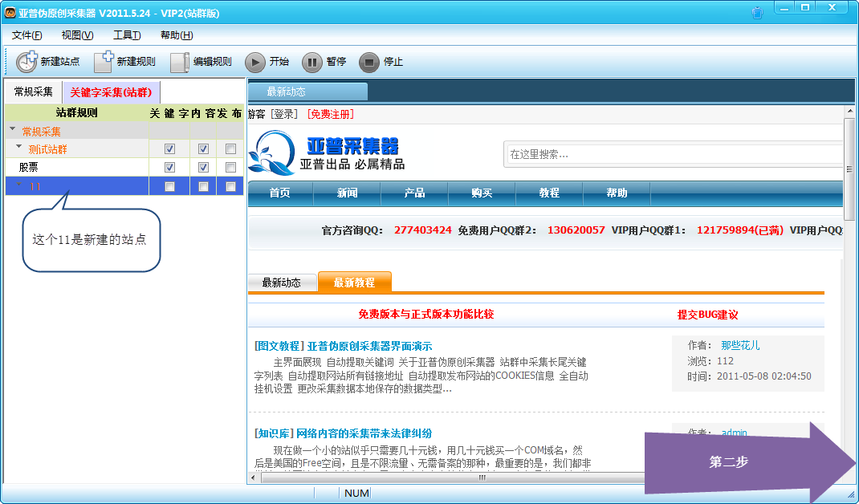Screen dimensions: 859x504
Task: Click the 图文教程 category link
Action: pos(279,346)
